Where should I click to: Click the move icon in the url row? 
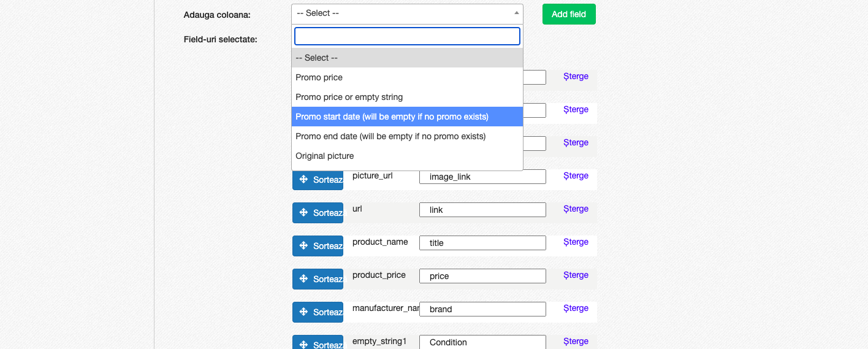tap(303, 213)
